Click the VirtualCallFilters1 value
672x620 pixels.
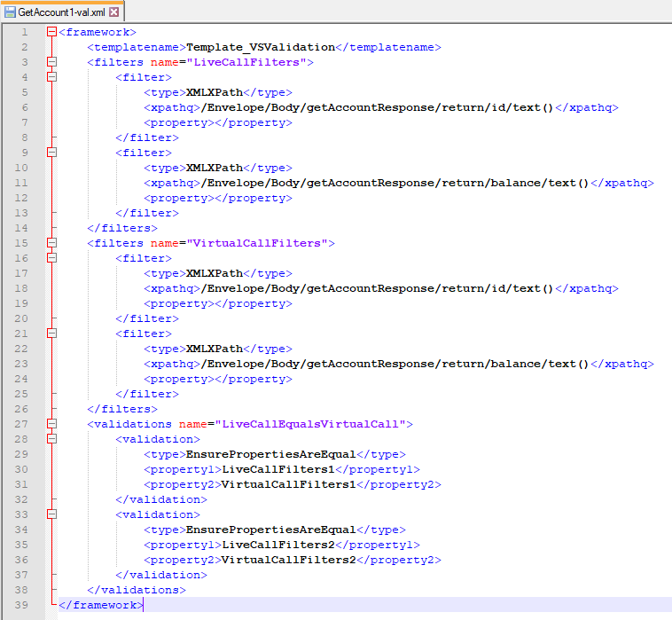pyautogui.click(x=289, y=484)
